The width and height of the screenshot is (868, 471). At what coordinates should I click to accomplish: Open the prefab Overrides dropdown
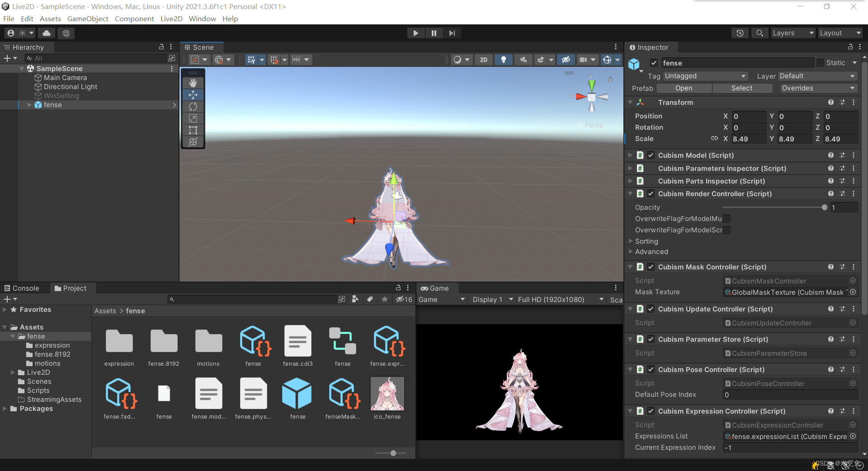click(819, 88)
